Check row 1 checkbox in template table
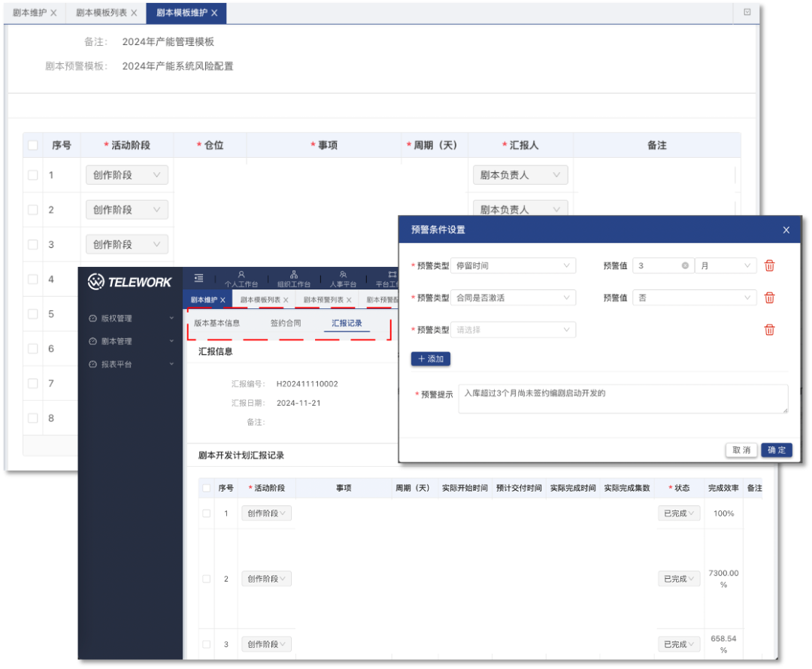 pos(33,175)
